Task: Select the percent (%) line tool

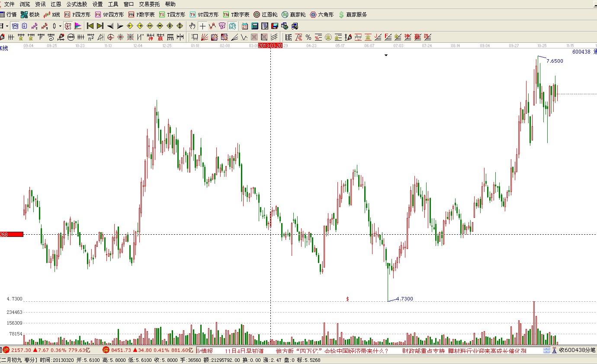Action: 308,37
